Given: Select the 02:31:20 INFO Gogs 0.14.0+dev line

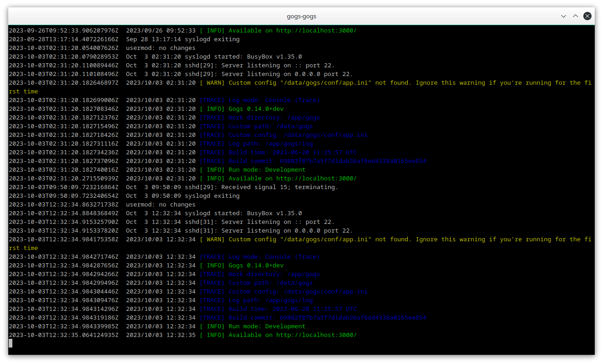Looking at the screenshot, I should click(146, 109).
